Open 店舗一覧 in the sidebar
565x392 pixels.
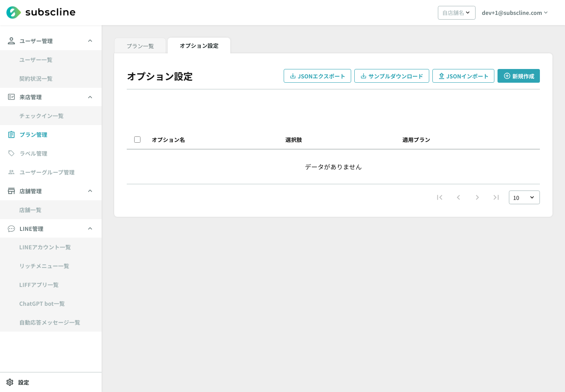coord(51,210)
